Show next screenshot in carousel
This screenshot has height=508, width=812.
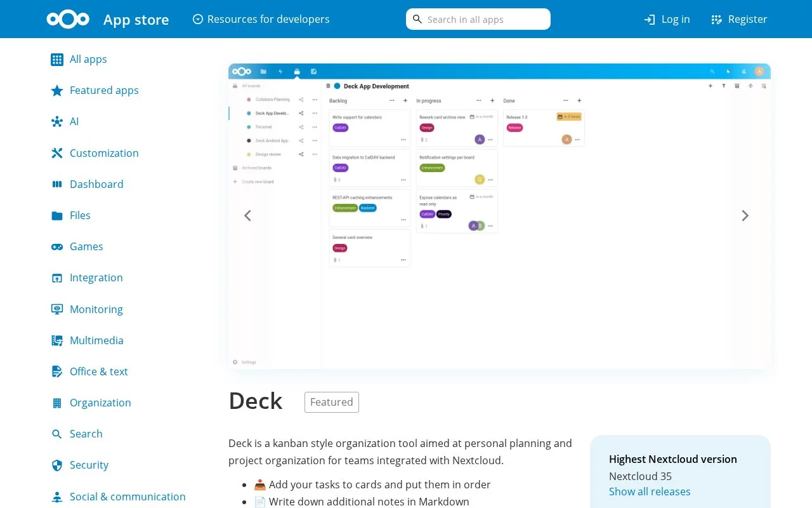point(745,216)
